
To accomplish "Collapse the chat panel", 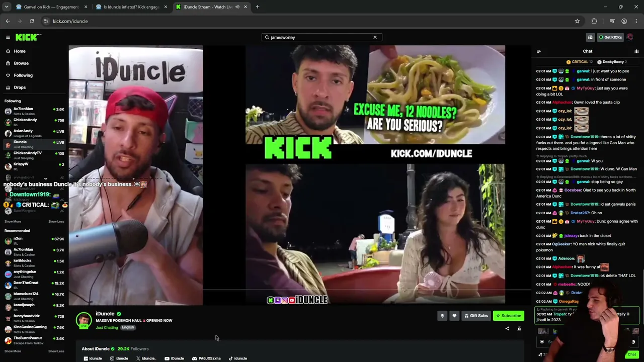I will (x=539, y=51).
